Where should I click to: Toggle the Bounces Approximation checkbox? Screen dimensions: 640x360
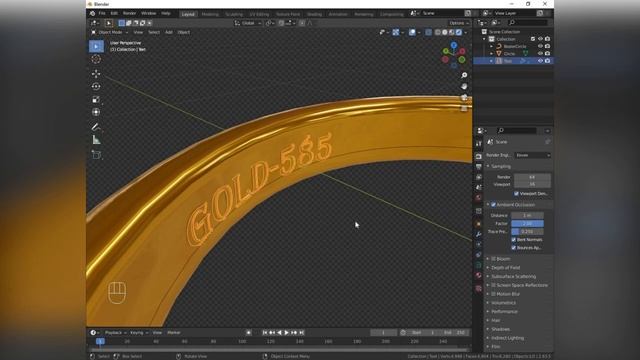(513, 248)
